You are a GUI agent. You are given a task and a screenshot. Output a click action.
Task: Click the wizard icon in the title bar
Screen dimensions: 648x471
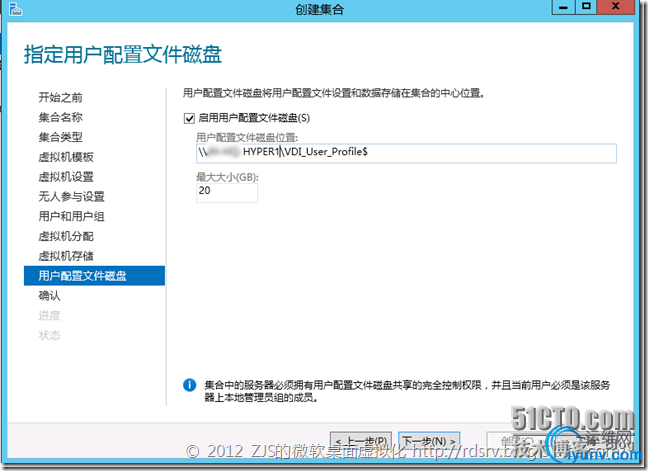pyautogui.click(x=15, y=9)
